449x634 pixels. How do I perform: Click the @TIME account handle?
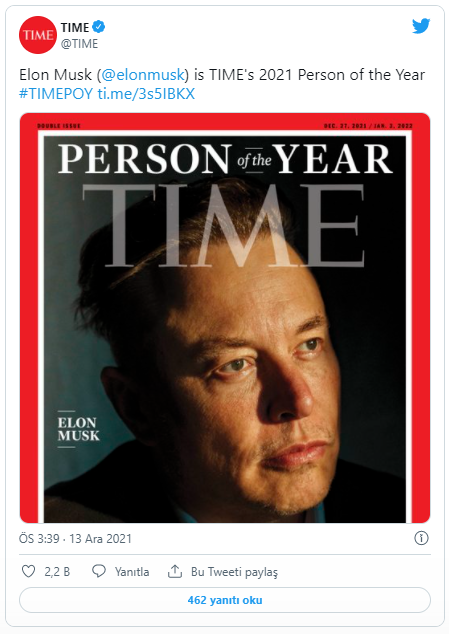tap(79, 44)
